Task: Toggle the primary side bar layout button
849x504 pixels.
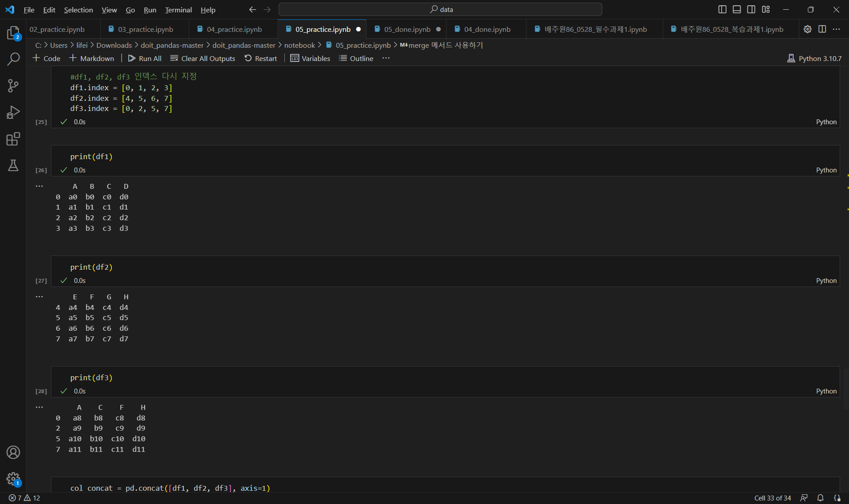Action: [x=722, y=9]
